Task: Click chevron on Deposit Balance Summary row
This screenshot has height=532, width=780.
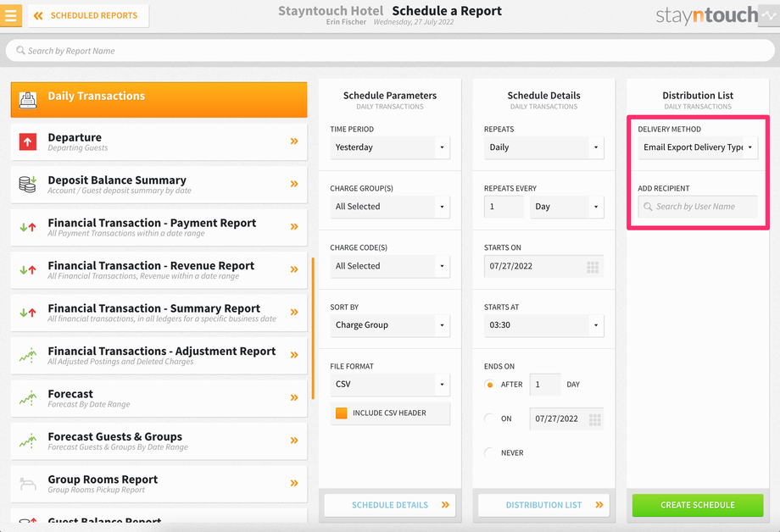Action: [x=294, y=184]
